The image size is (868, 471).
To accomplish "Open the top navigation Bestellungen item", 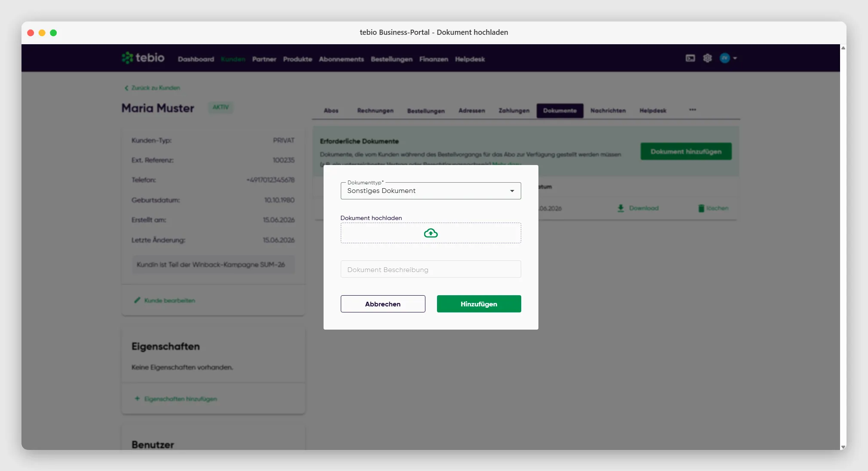I will point(391,59).
